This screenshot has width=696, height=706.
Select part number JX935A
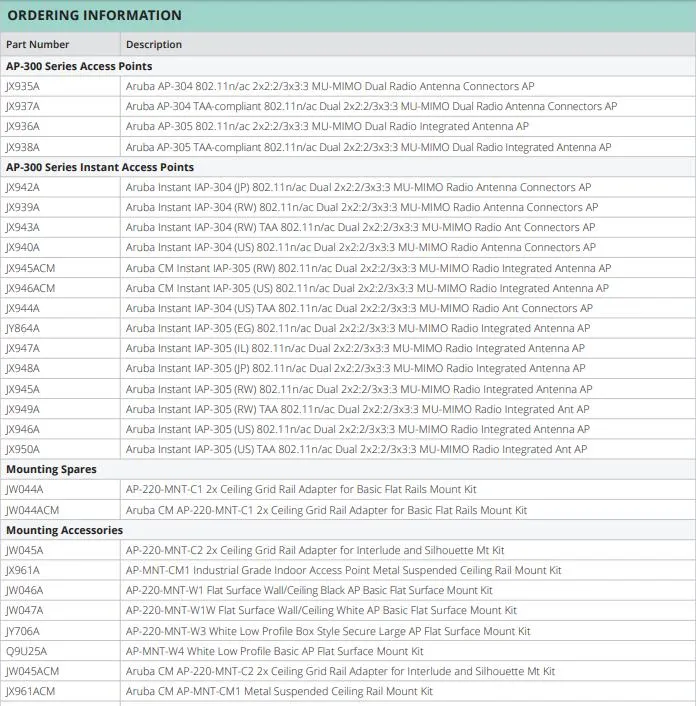[x=23, y=86]
